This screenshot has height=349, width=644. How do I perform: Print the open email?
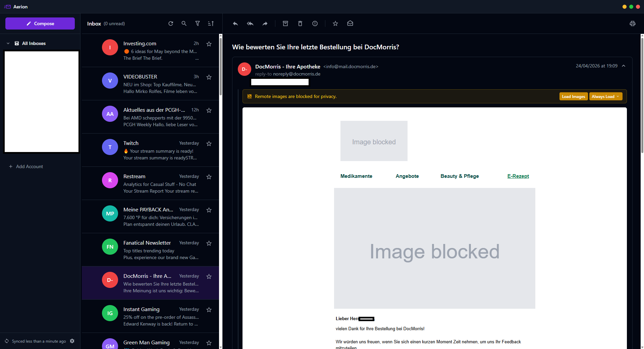(633, 23)
